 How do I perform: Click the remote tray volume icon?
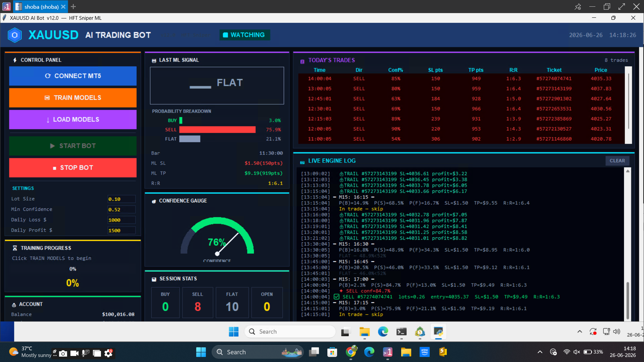(x=617, y=331)
